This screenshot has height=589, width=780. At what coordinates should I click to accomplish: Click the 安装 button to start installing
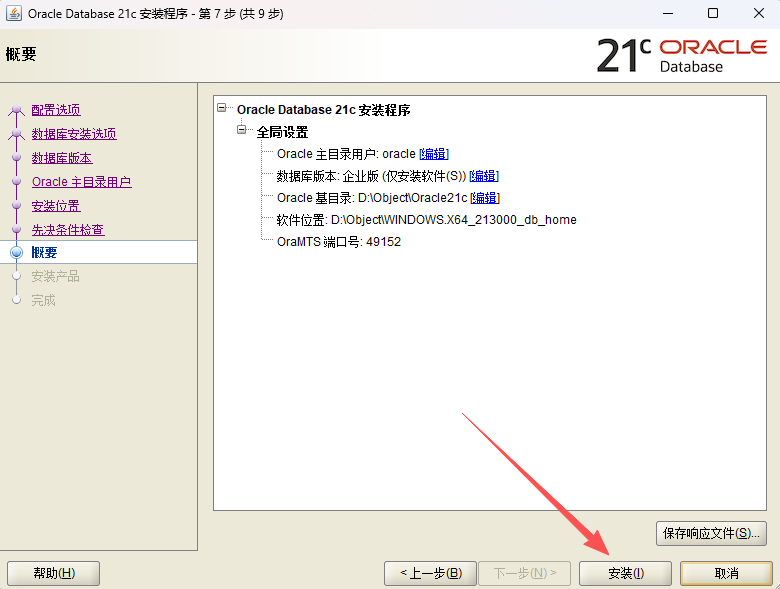click(625, 573)
